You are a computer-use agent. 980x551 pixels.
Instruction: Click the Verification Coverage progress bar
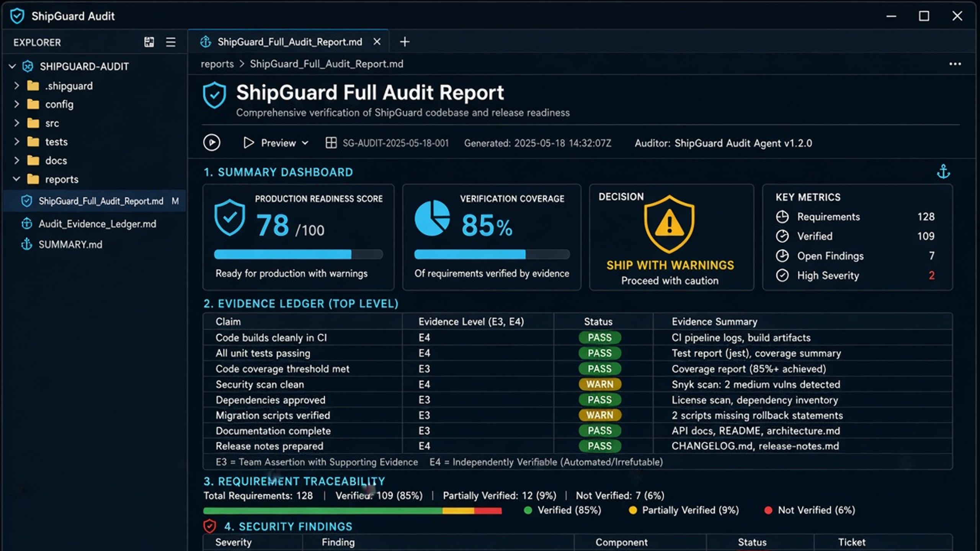[492, 254]
